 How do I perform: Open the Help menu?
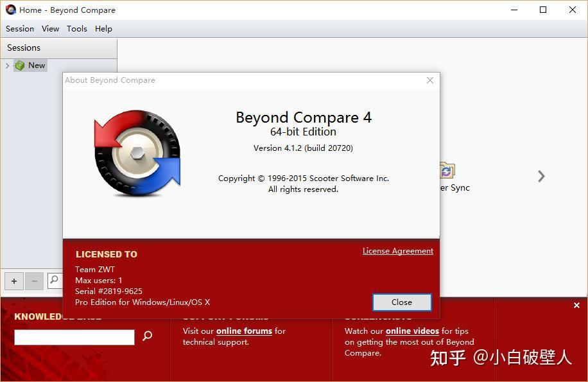(x=103, y=28)
